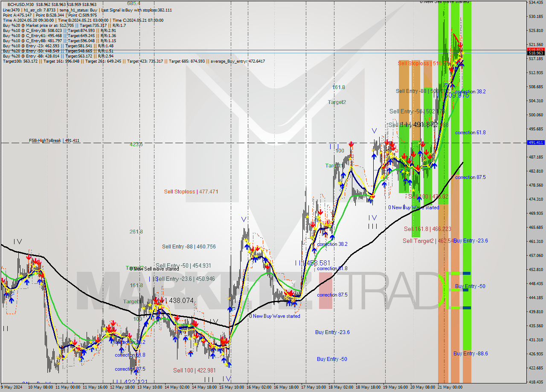The image size is (546, 392).
Task: Click the 17 May 10:00 time label
Action: pyautogui.click(x=313, y=387)
